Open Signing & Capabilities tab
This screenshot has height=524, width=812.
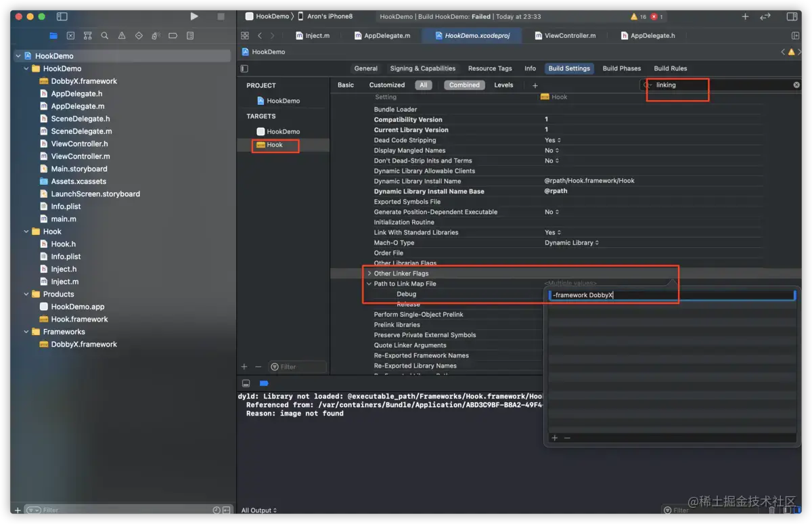[422, 68]
